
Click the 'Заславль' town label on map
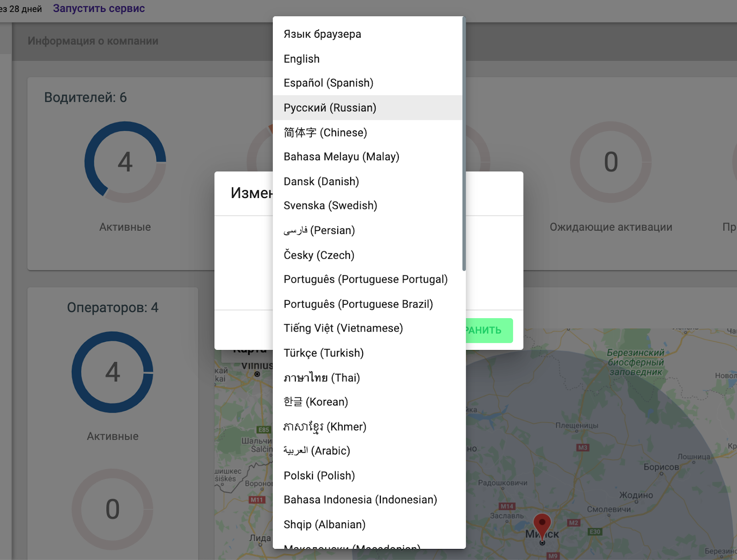(507, 516)
